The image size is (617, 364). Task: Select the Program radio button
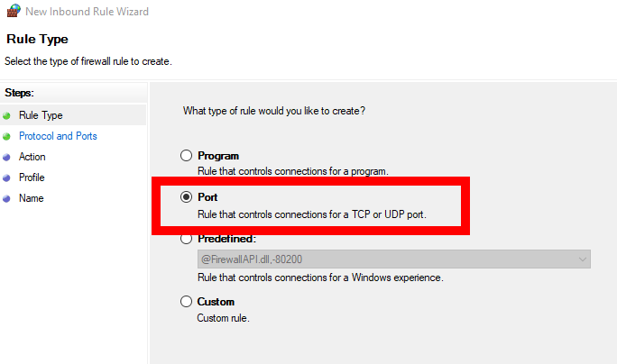[187, 156]
